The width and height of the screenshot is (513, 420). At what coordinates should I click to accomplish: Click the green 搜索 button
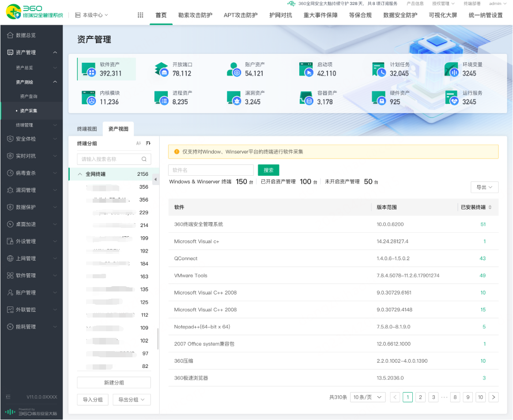point(268,170)
